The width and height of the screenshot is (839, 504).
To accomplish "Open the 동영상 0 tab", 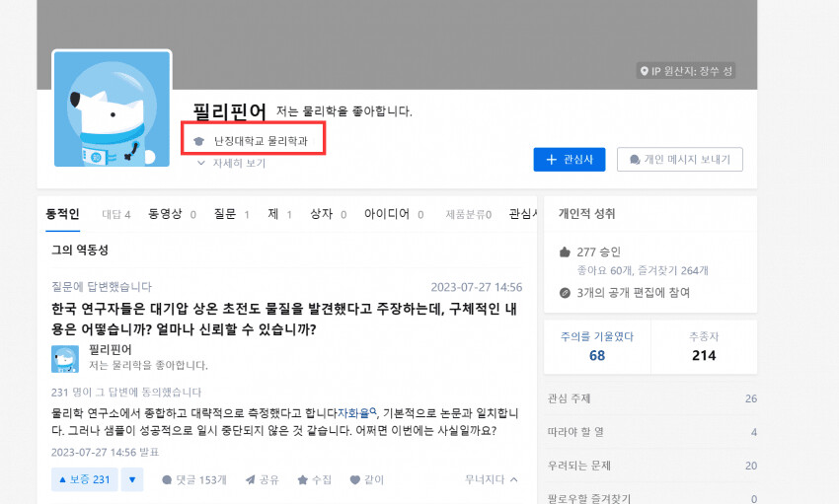I will 173,214.
